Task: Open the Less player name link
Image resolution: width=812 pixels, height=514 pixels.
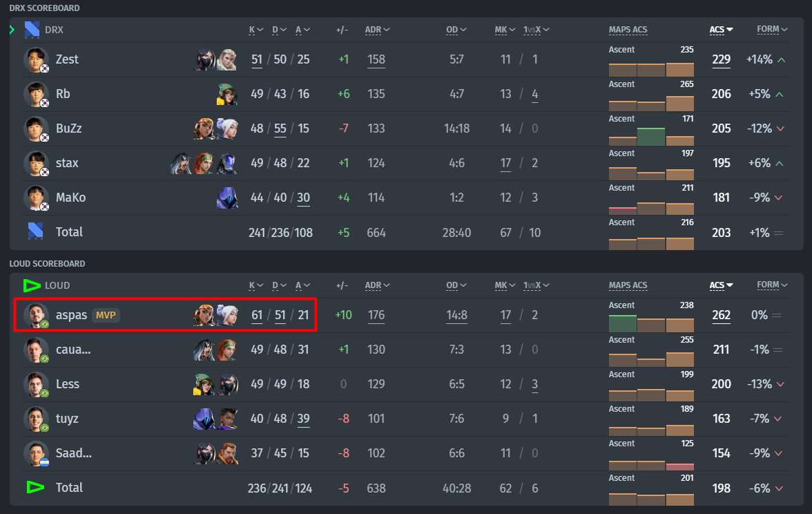Action: (68, 384)
